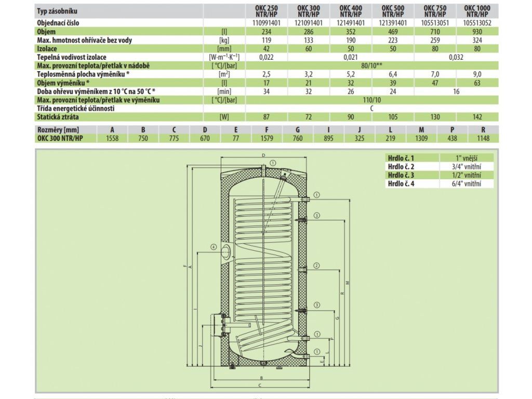The width and height of the screenshot is (532, 399).
Task: Click 'Tepelná vodivost izolace' row label
Action: click(72, 57)
